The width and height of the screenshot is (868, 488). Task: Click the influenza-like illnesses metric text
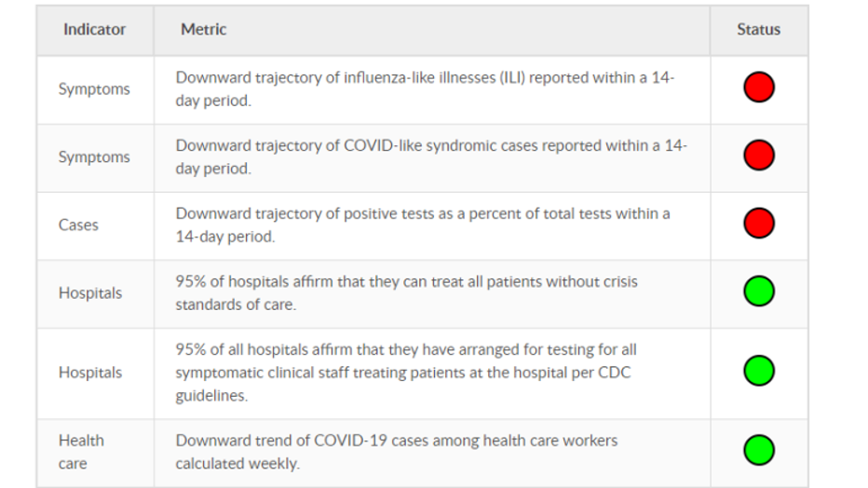coord(425,89)
